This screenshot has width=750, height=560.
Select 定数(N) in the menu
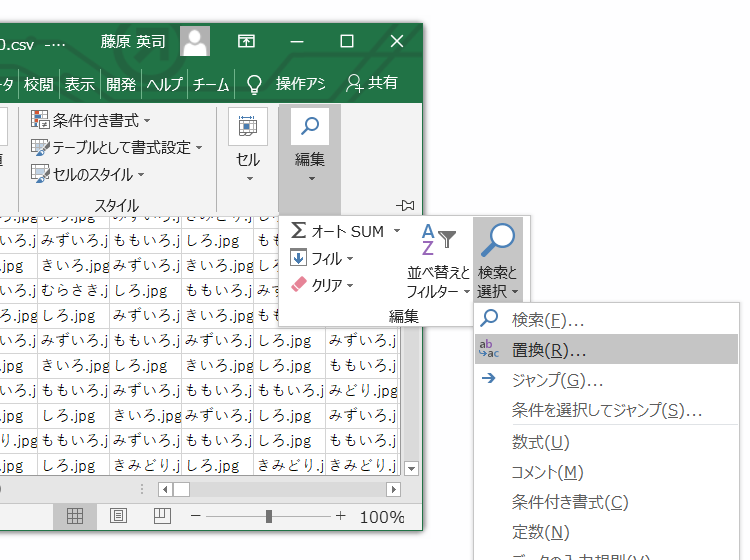pyautogui.click(x=607, y=532)
